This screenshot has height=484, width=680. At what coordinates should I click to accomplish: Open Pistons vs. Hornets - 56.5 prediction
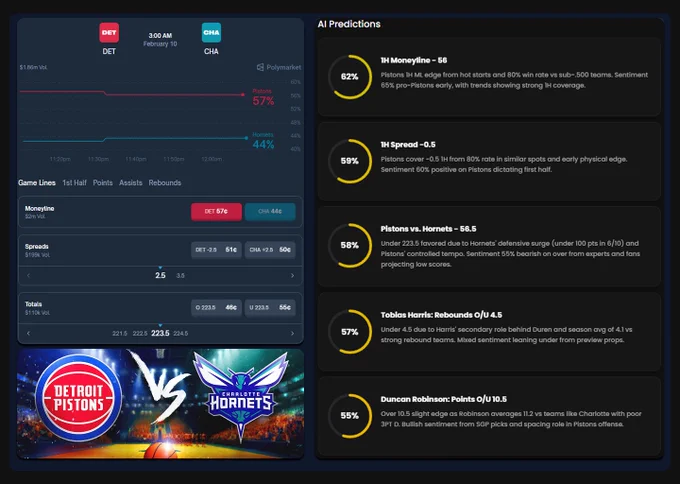pyautogui.click(x=489, y=246)
